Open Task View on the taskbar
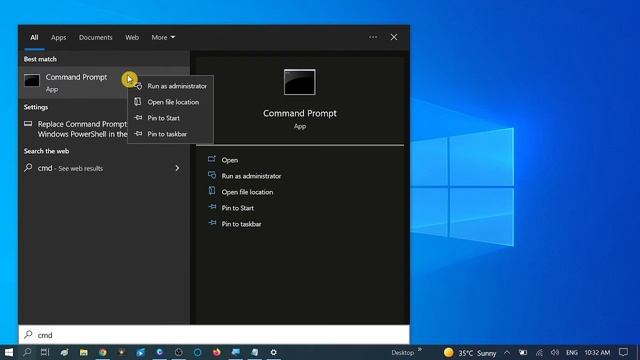640x360 pixels. coord(45,352)
